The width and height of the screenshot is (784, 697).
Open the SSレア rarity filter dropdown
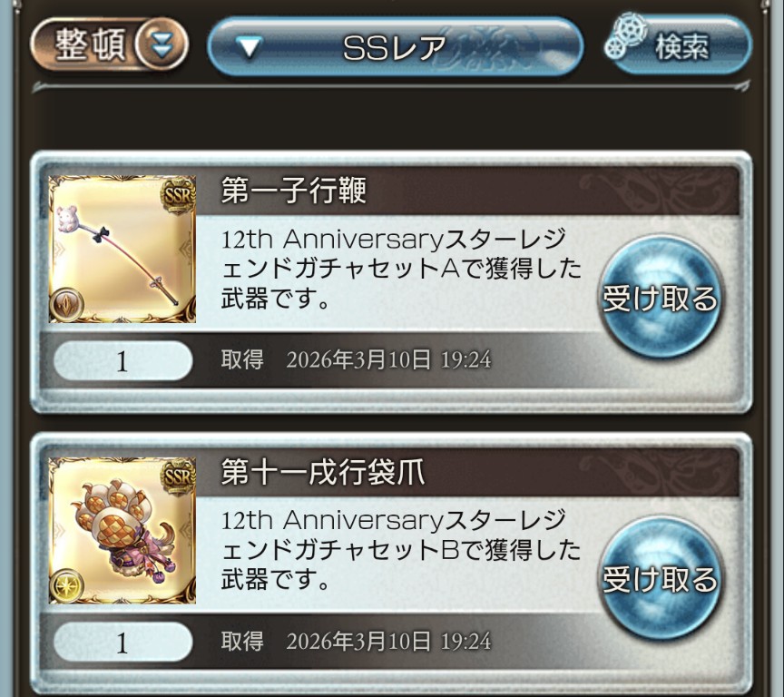coord(395,47)
